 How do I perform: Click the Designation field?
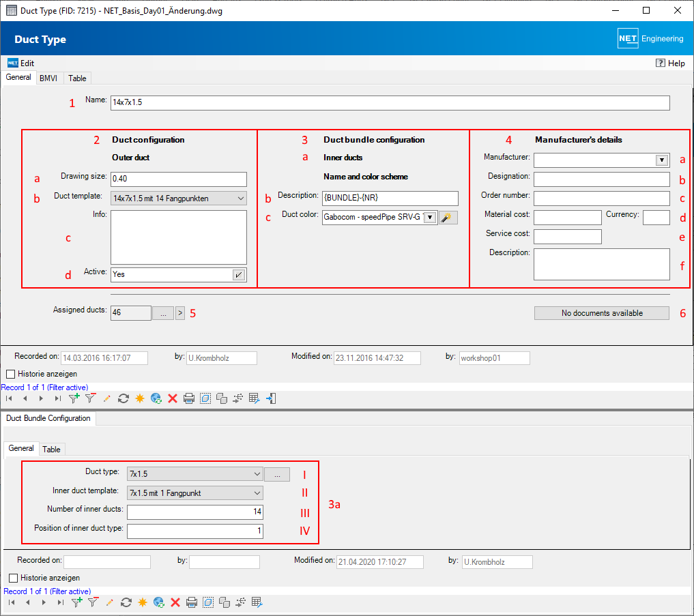[601, 179]
